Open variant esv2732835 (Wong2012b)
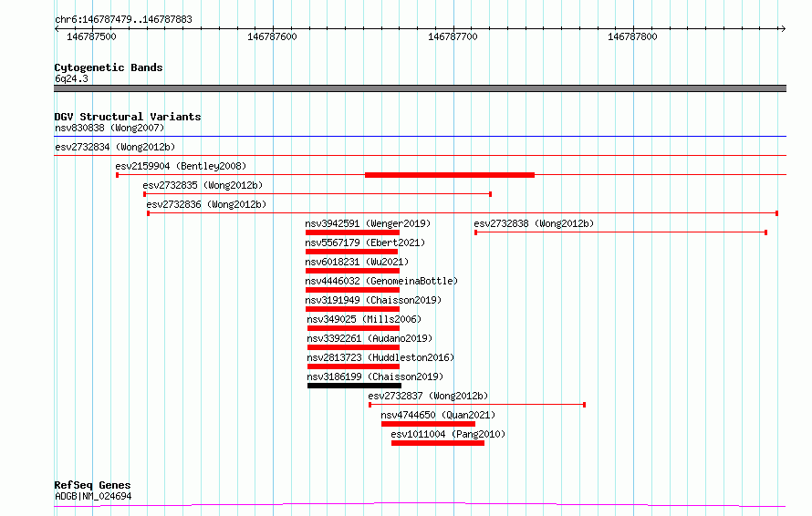The width and height of the screenshot is (812, 516). 203,185
